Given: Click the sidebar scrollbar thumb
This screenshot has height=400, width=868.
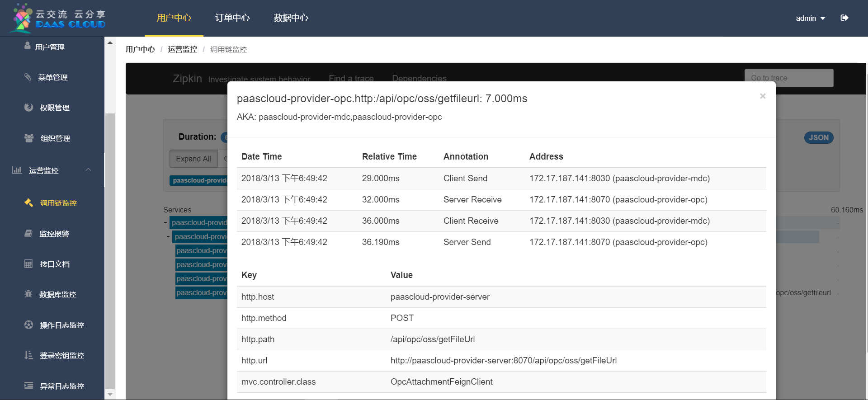Looking at the screenshot, I should pyautogui.click(x=110, y=251).
